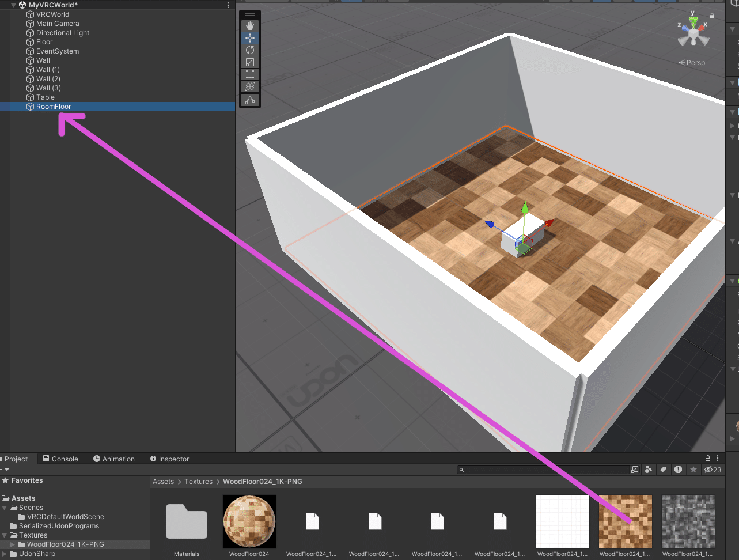Activate the Move tool
The height and width of the screenshot is (560, 739).
[249, 38]
